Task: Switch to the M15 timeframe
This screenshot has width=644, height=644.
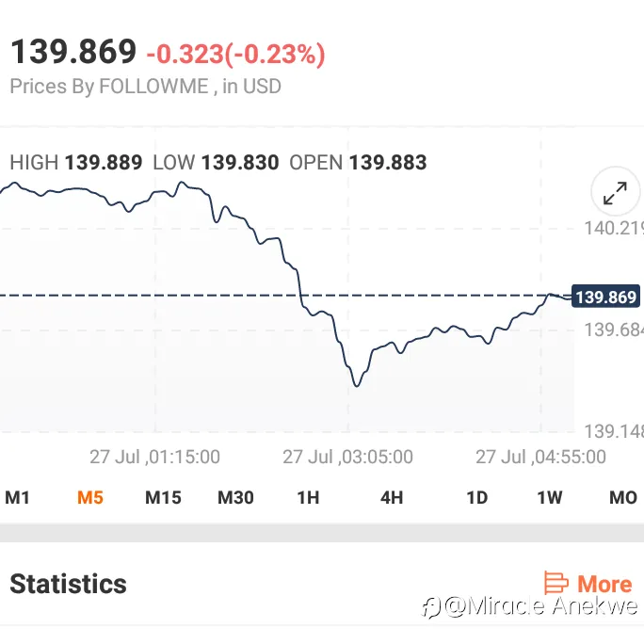Action: click(163, 498)
